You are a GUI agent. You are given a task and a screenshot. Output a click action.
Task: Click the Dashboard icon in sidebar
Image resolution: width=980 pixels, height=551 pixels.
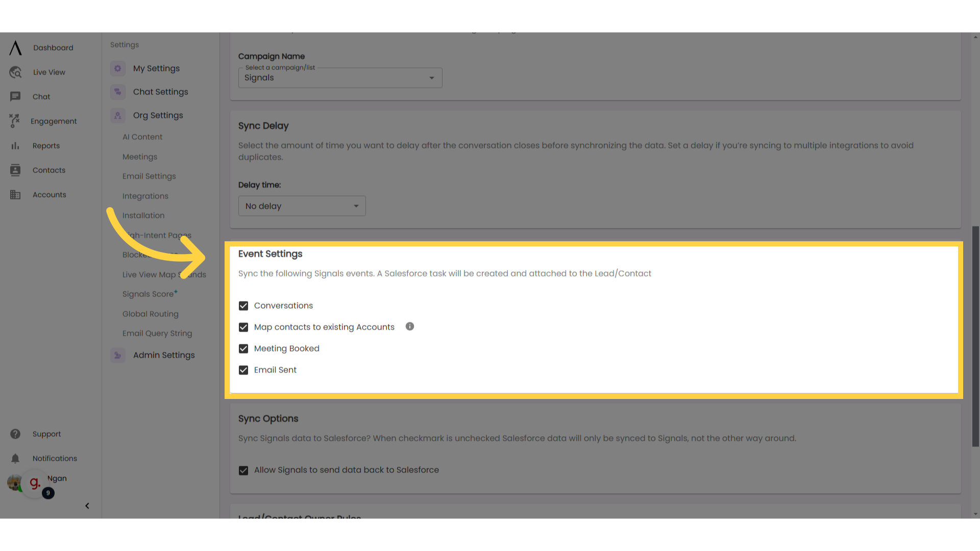click(x=15, y=47)
